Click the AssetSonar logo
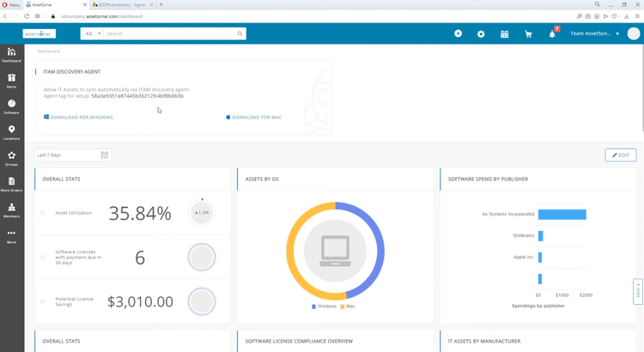The image size is (644, 352). pos(39,33)
